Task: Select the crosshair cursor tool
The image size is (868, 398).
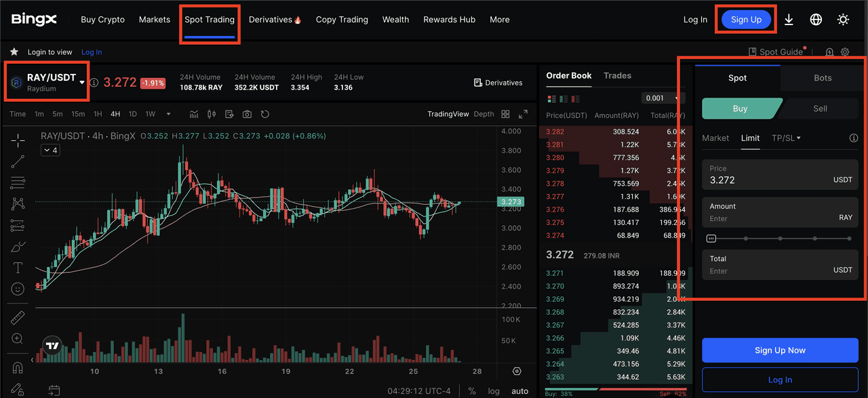Action: click(x=18, y=140)
